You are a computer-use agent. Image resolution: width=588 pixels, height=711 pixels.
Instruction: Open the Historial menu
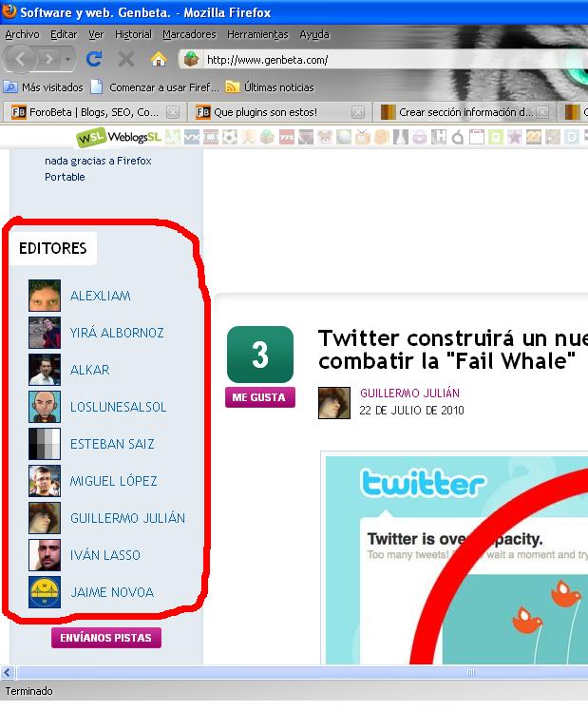(x=133, y=34)
